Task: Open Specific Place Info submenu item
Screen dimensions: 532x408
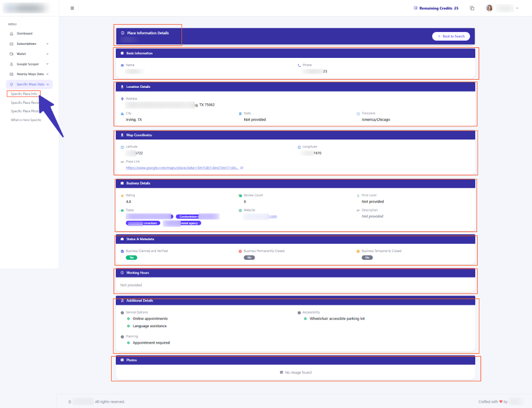Action: point(24,94)
